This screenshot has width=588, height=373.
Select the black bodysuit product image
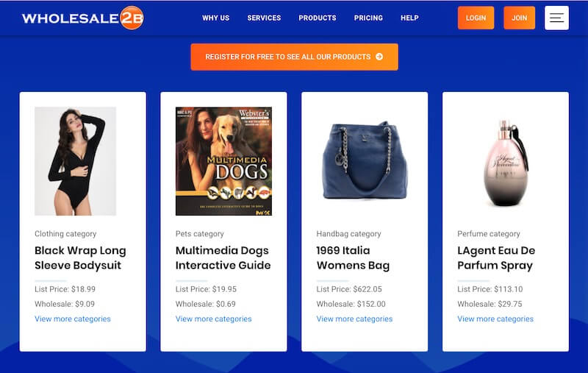tap(76, 161)
